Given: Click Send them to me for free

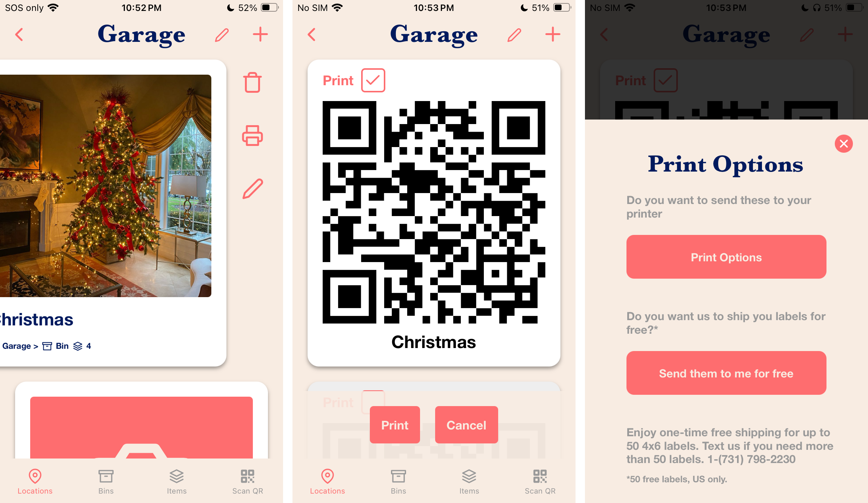Looking at the screenshot, I should 725,373.
